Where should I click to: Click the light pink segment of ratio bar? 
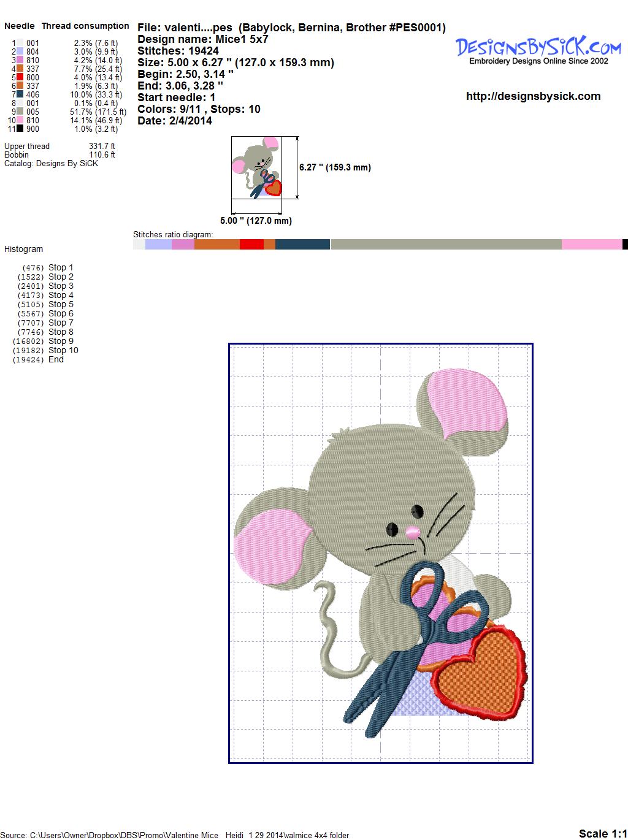[x=591, y=245]
